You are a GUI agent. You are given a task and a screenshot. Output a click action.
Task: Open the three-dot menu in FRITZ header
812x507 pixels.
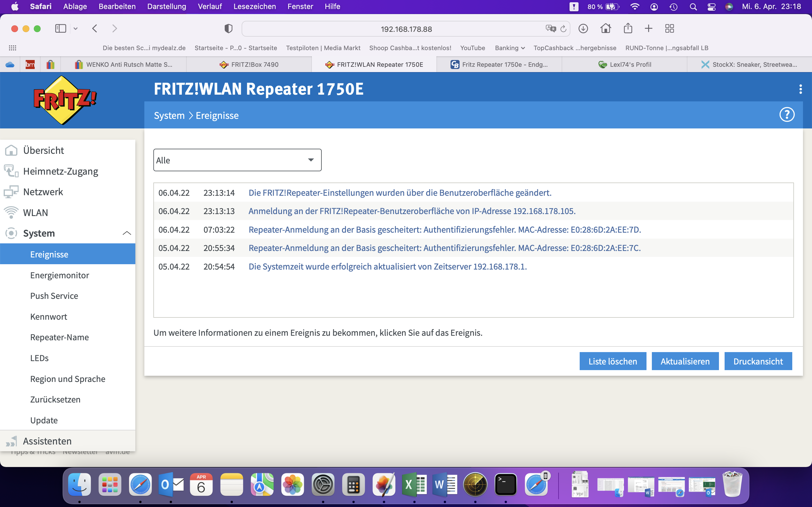801,89
